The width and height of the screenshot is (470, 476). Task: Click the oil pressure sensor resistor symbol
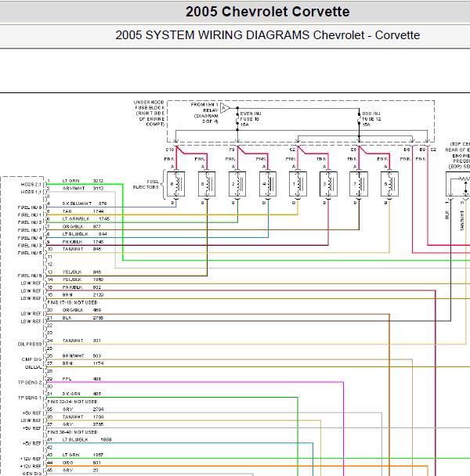pos(465,179)
